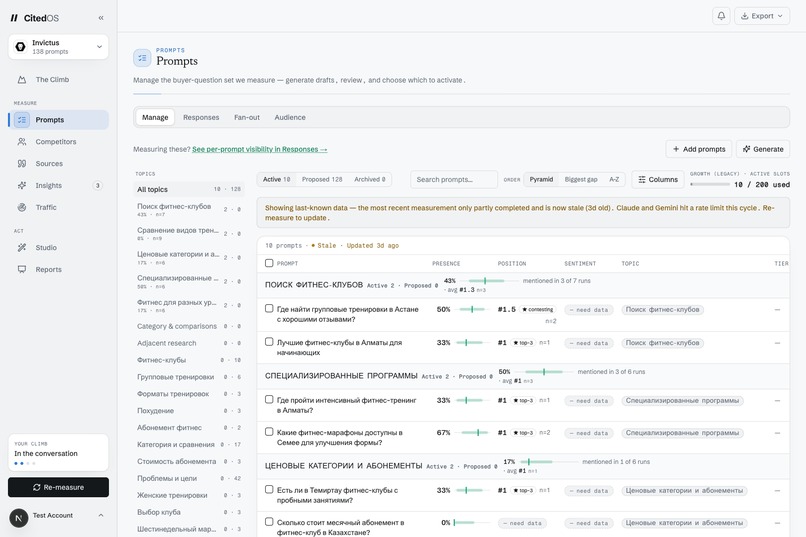Select Pyramid ordering
Image resolution: width=806 pixels, height=537 pixels.
click(x=541, y=179)
